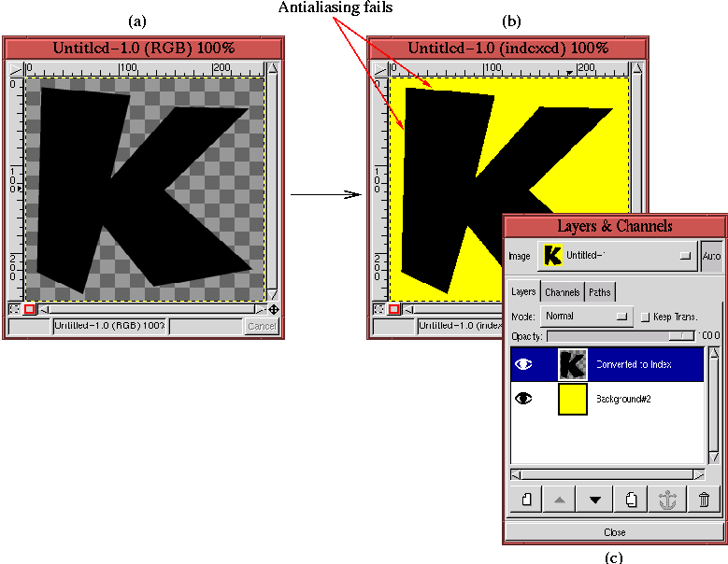Toggle visibility of Background#2 layer
This screenshot has height=564, width=728.
[x=524, y=399]
